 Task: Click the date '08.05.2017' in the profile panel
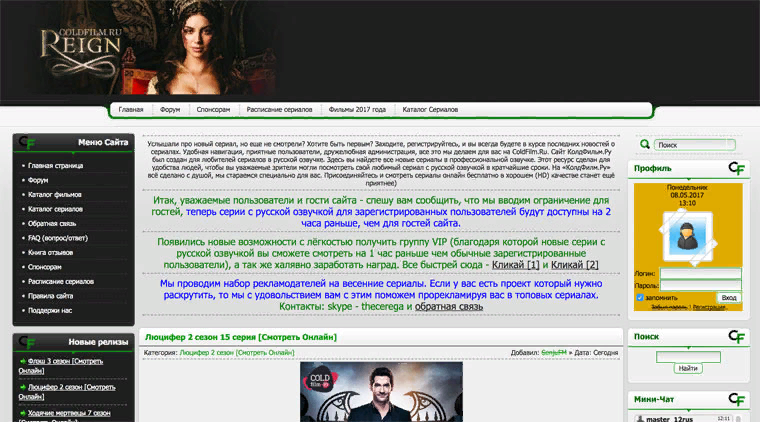(687, 195)
